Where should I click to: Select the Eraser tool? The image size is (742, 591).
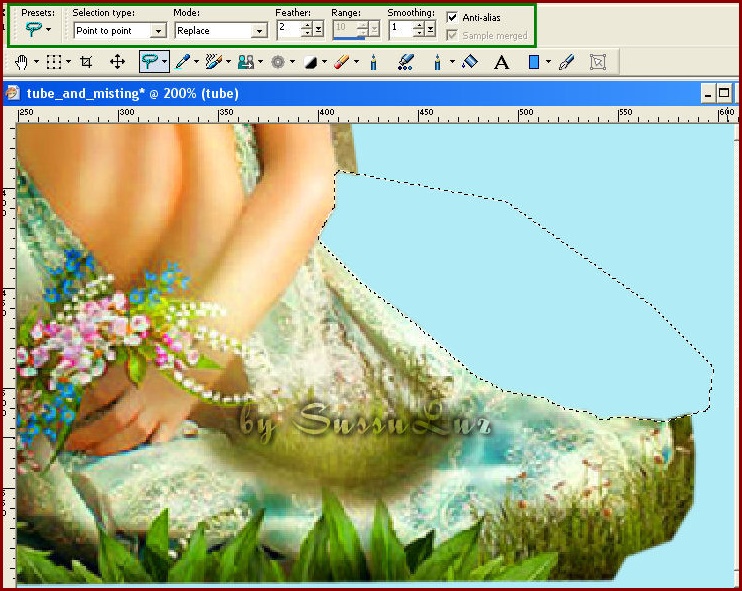(x=342, y=62)
